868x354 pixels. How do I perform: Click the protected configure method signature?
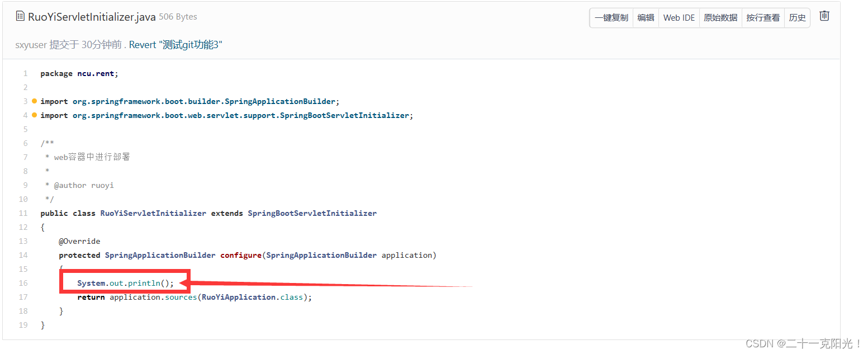[248, 255]
